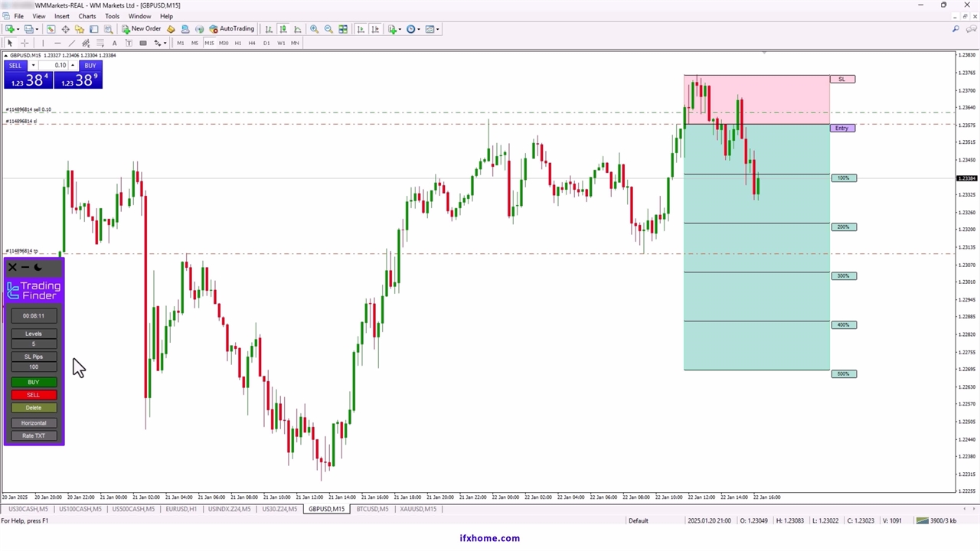This screenshot has height=551, width=980.
Task: Click the zoom in magnifier icon
Action: (314, 29)
